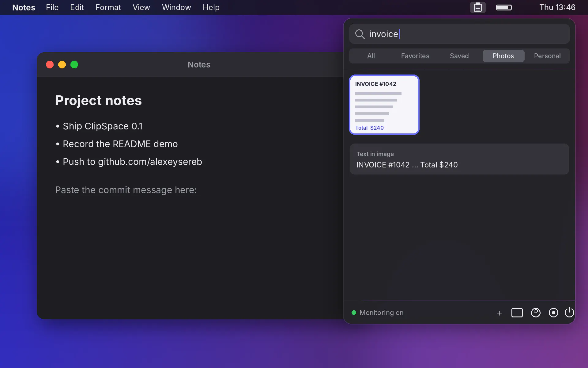Open the Window menu
Image resolution: width=588 pixels, height=368 pixels.
coord(176,7)
